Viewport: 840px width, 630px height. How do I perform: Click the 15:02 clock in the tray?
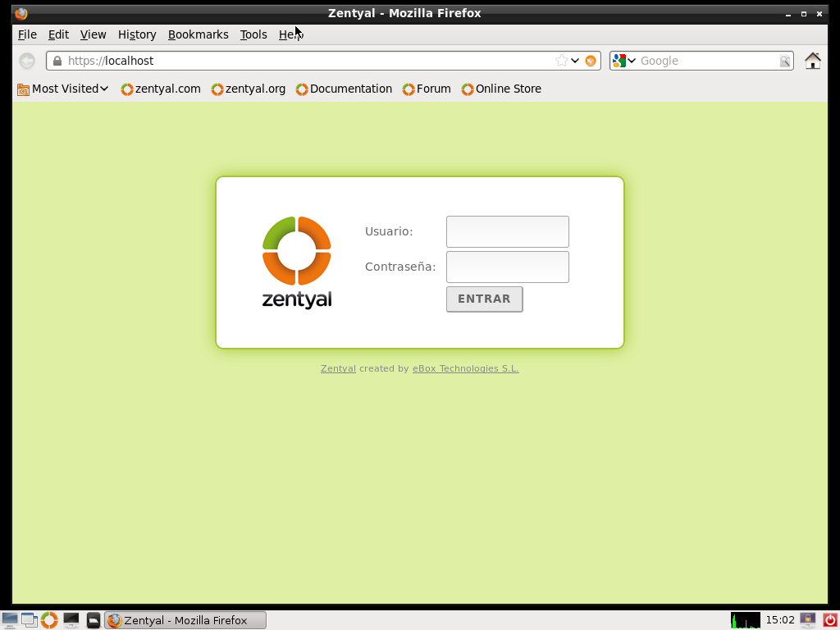pyautogui.click(x=780, y=620)
